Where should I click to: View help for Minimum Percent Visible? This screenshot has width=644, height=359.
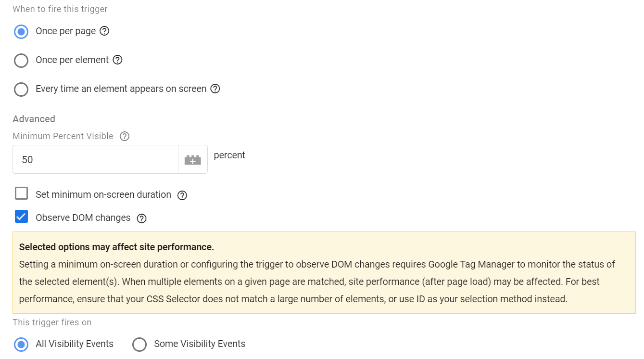125,136
